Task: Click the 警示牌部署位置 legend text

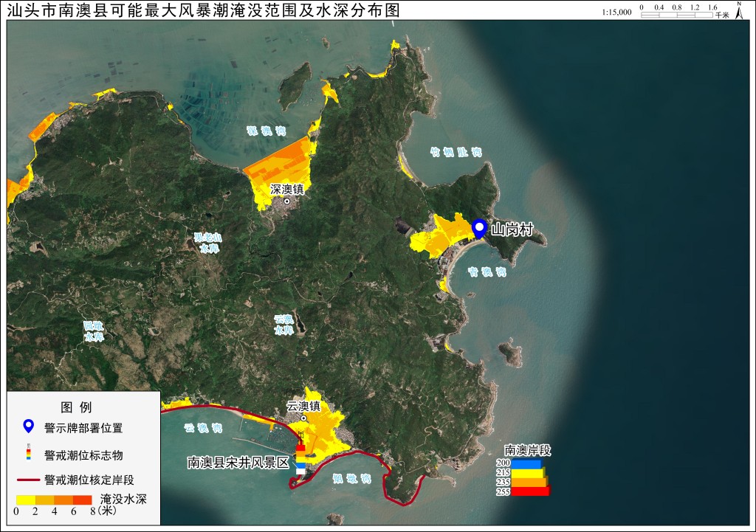Action: pos(83,428)
